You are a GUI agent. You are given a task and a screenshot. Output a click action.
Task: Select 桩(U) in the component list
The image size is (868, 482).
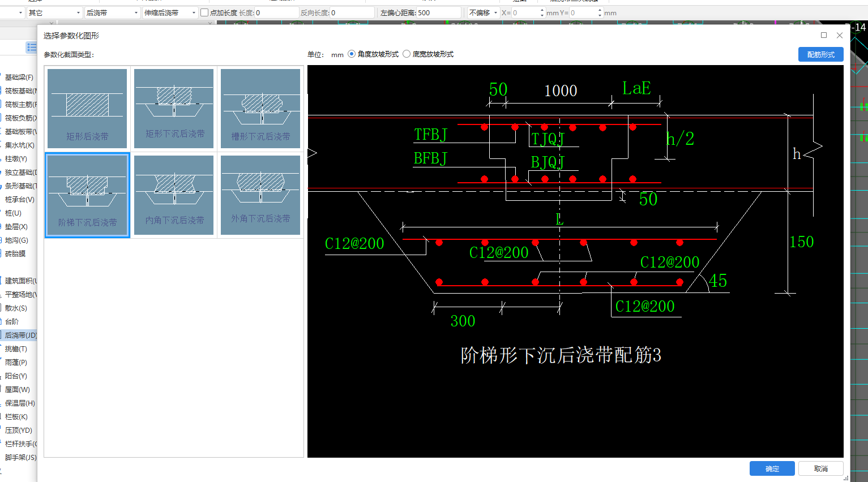pyautogui.click(x=13, y=213)
